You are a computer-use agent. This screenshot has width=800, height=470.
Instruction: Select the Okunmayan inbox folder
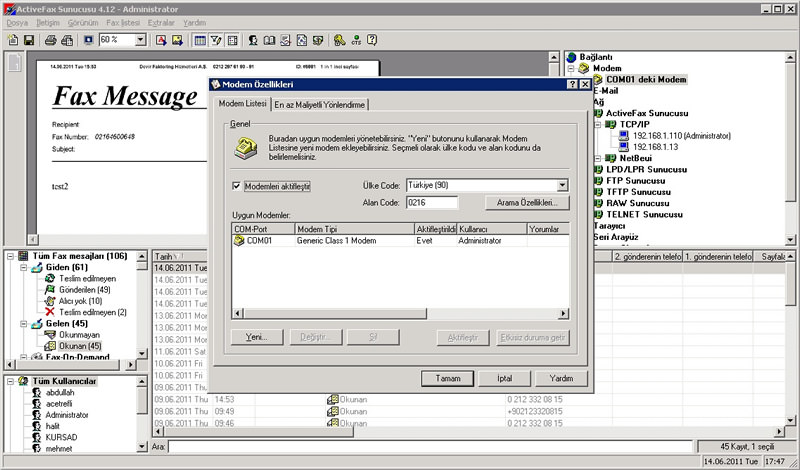(79, 335)
